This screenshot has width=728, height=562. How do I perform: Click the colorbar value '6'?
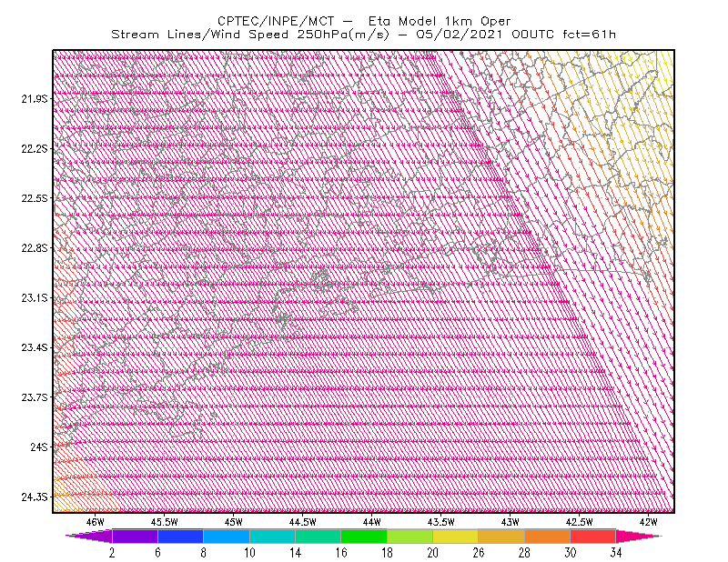pos(157,553)
